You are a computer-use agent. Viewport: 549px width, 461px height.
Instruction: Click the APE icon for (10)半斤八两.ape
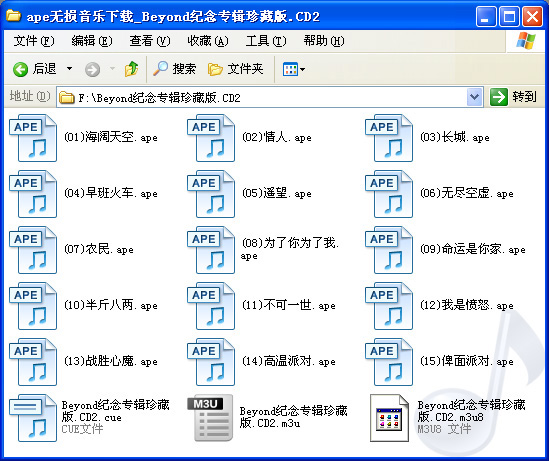[x=33, y=306]
